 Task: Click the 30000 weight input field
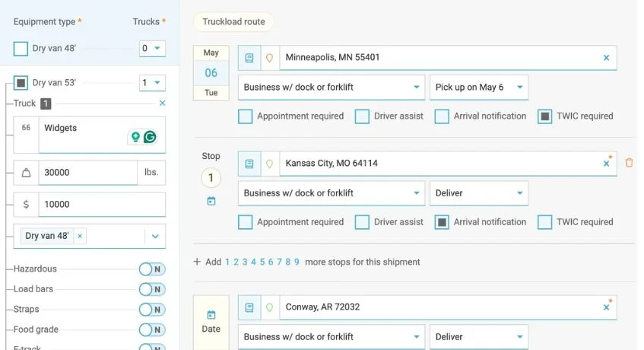pos(88,173)
